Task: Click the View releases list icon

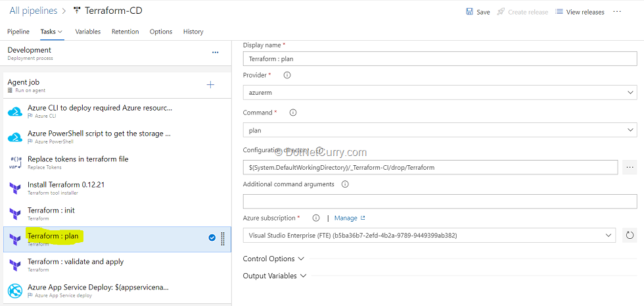Action: (559, 12)
